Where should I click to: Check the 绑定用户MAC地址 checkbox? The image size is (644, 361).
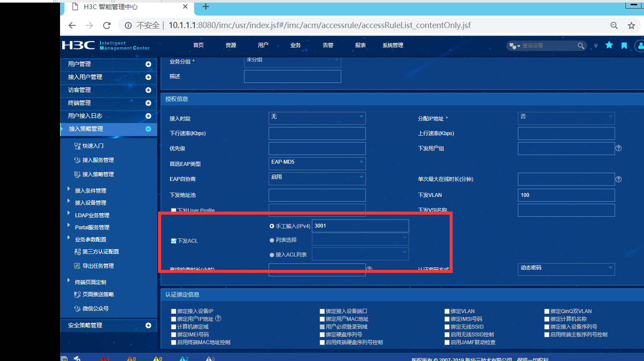[322, 319]
